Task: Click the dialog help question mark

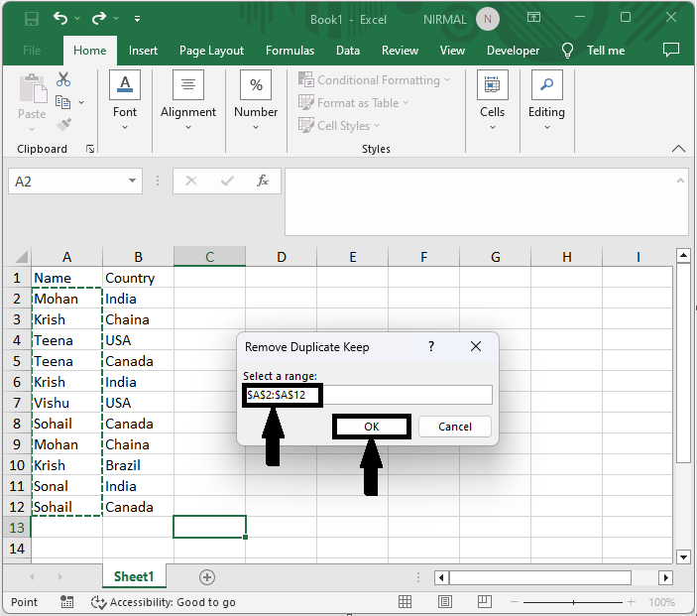Action: click(430, 346)
